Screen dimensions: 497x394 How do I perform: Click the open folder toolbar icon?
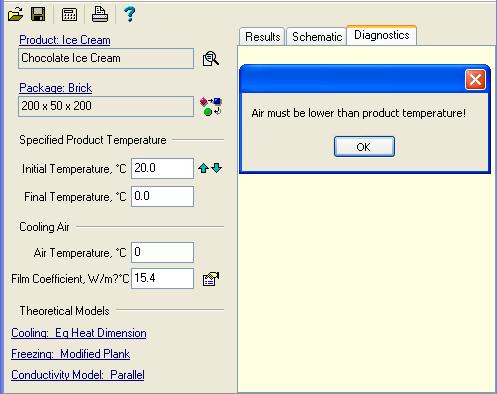15,14
